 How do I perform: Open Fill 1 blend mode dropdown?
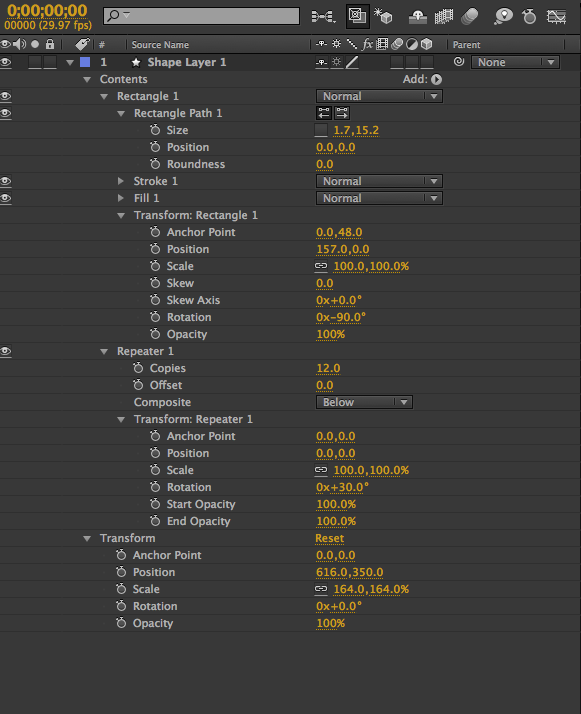[x=379, y=198]
